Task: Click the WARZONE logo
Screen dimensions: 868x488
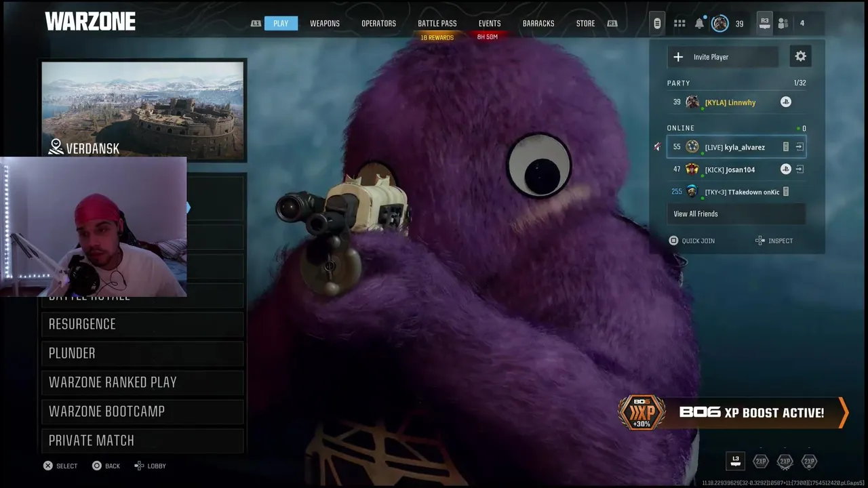Action: point(90,22)
